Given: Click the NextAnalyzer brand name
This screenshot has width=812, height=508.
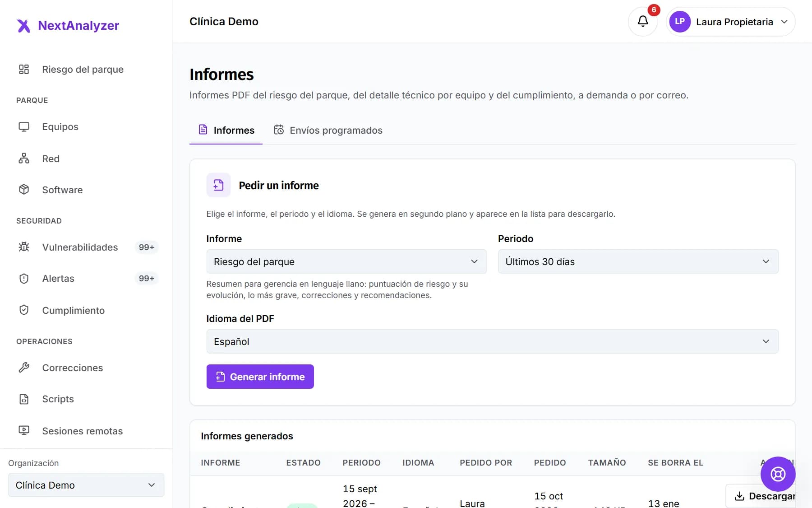Looking at the screenshot, I should point(78,26).
